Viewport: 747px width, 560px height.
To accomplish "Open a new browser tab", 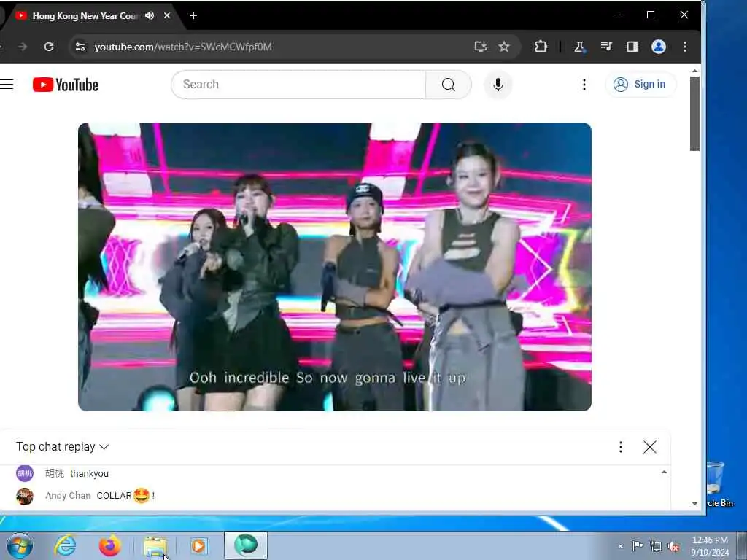I will click(x=193, y=16).
